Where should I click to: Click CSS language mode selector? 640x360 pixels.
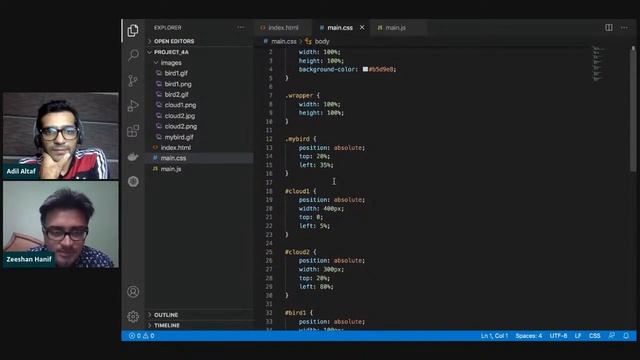pyautogui.click(x=595, y=336)
